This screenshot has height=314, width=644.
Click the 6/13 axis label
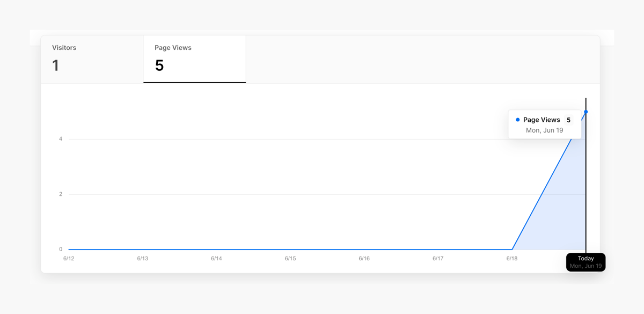pos(143,258)
